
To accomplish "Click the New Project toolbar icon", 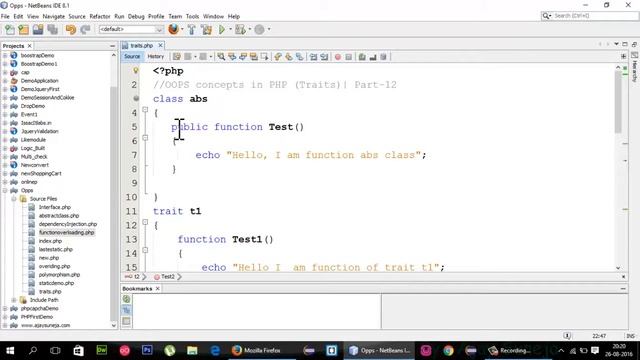I will [24, 29].
